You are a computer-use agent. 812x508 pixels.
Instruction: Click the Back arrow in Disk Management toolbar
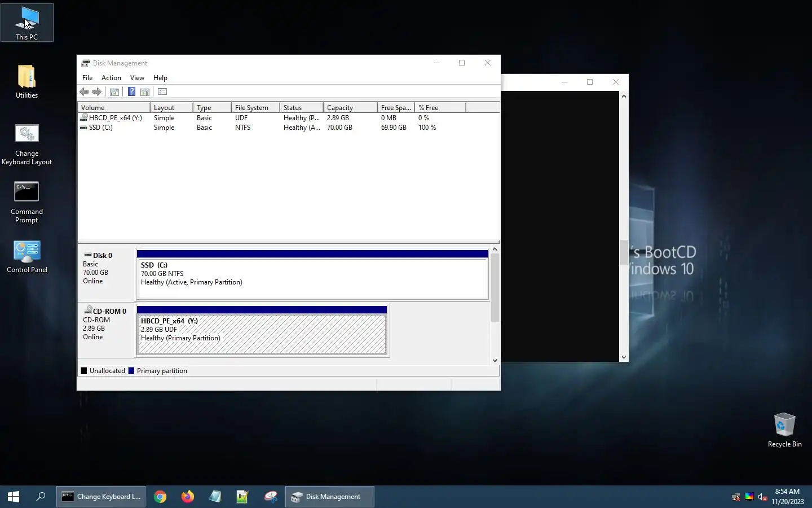coord(84,92)
